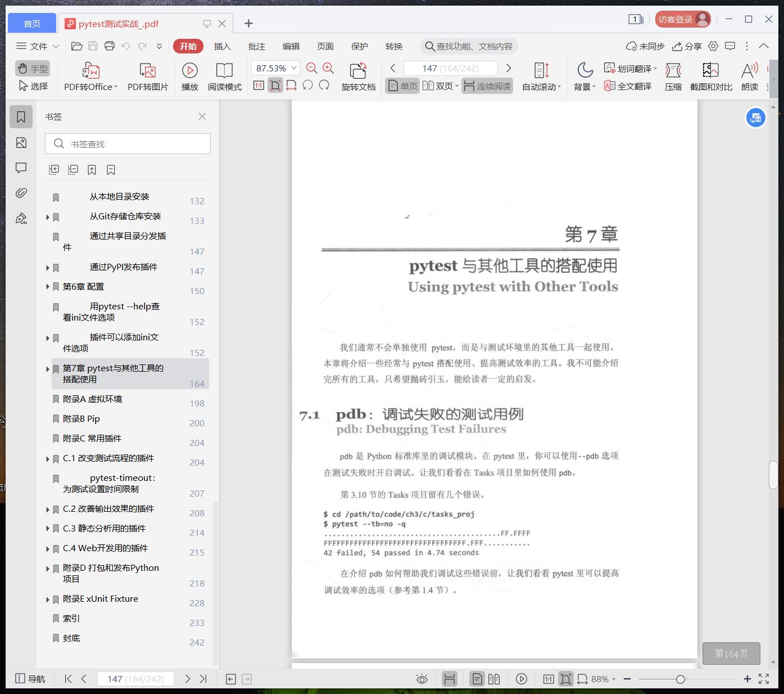Open the 文件 menu dropdown

37,46
